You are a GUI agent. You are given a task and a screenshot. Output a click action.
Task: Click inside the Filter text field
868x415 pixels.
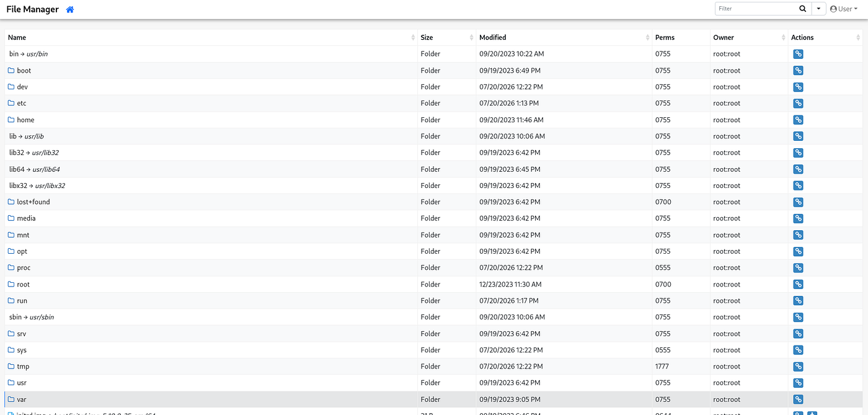coord(755,9)
